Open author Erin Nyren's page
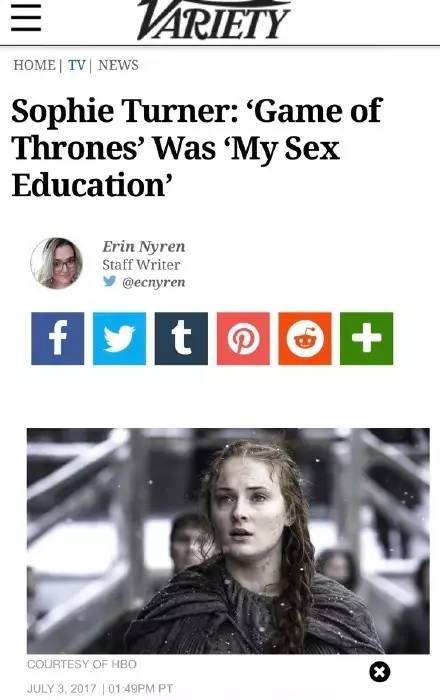The width and height of the screenshot is (440, 700). pos(144,247)
